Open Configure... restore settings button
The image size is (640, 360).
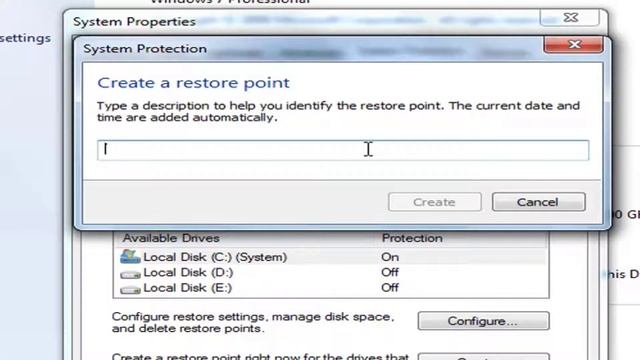pyautogui.click(x=483, y=321)
